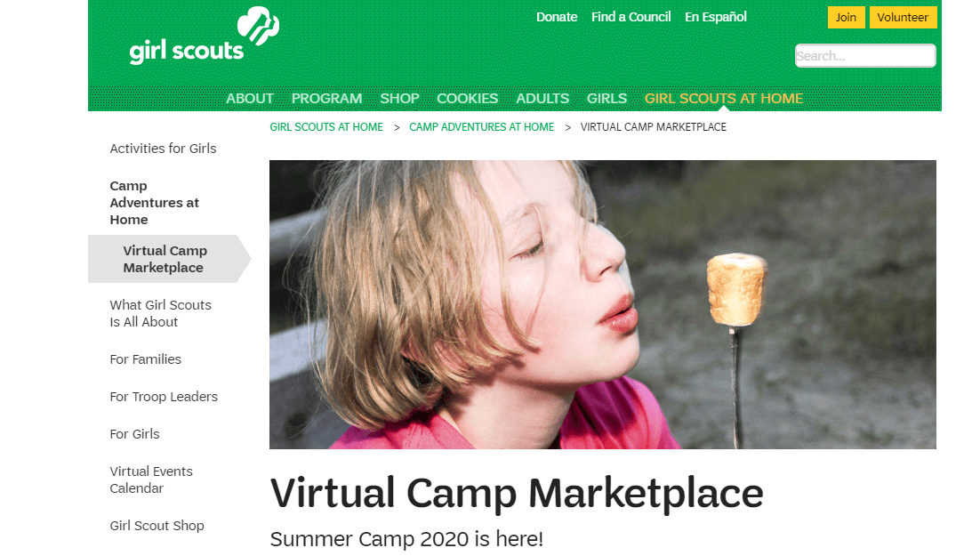Open the COOKIES menu
Viewport: 980px width, 556px height.
[x=467, y=98]
